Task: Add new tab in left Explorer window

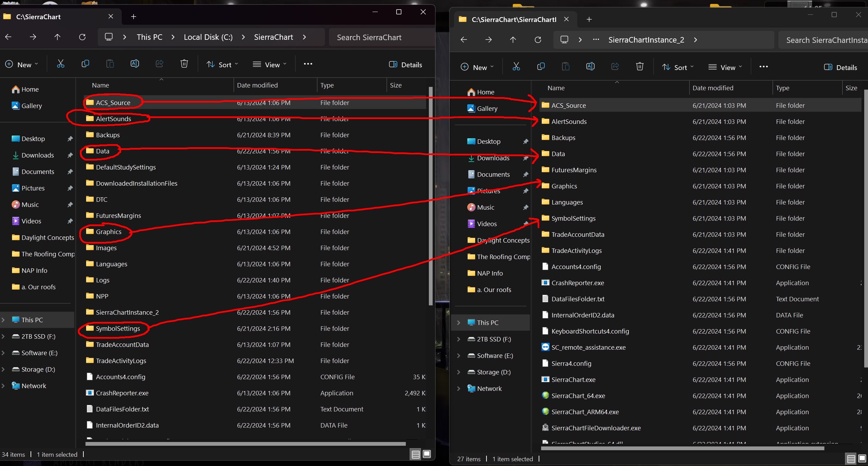Action: tap(133, 16)
